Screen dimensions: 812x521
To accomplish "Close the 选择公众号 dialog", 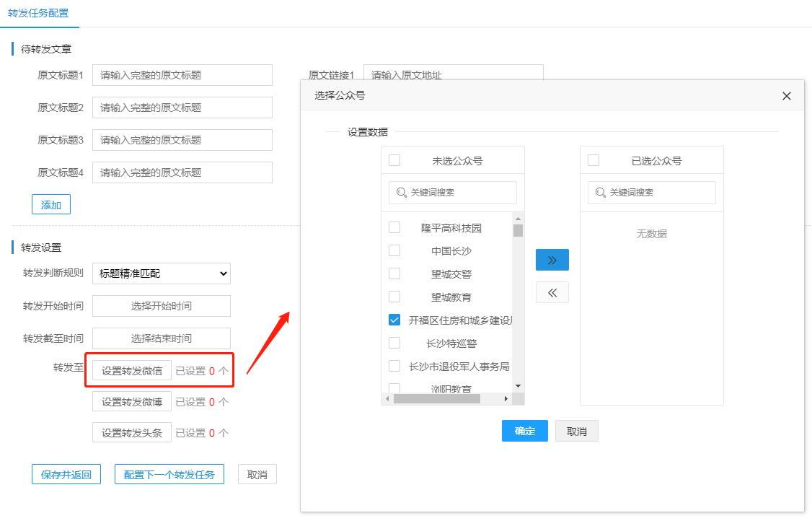I will point(786,96).
